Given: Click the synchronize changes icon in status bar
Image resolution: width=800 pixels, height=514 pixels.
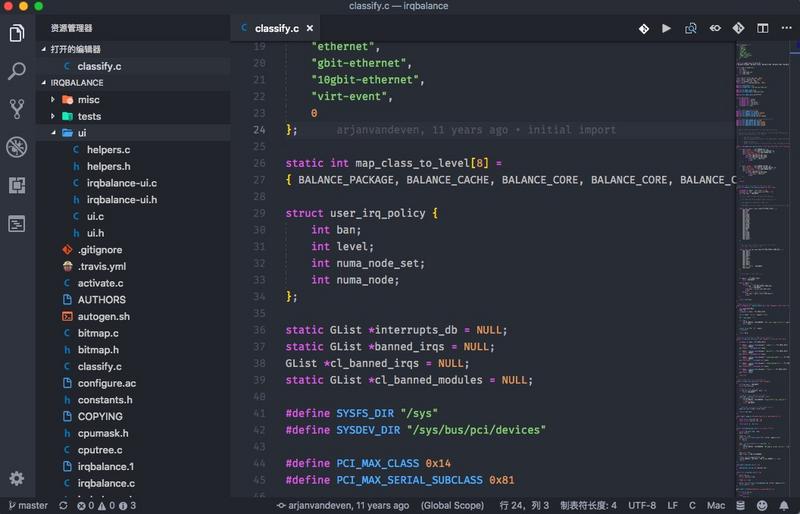Looking at the screenshot, I should tap(63, 505).
